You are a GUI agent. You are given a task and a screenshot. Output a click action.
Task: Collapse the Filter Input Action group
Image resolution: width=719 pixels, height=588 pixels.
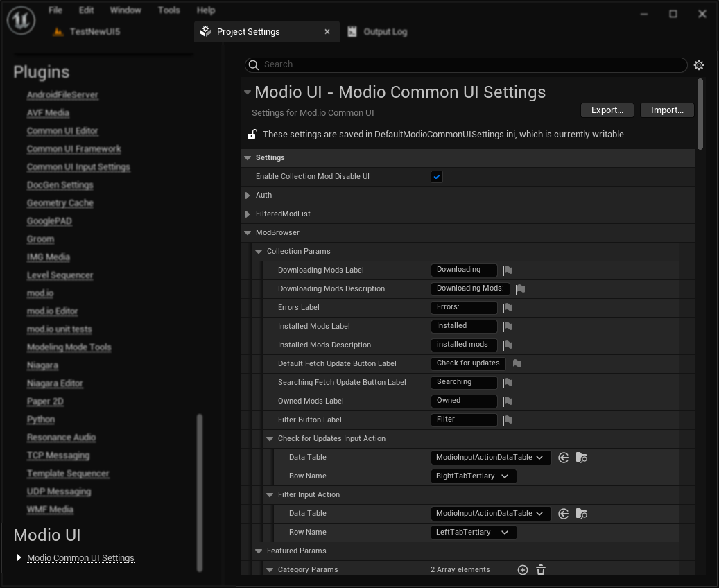[270, 495]
